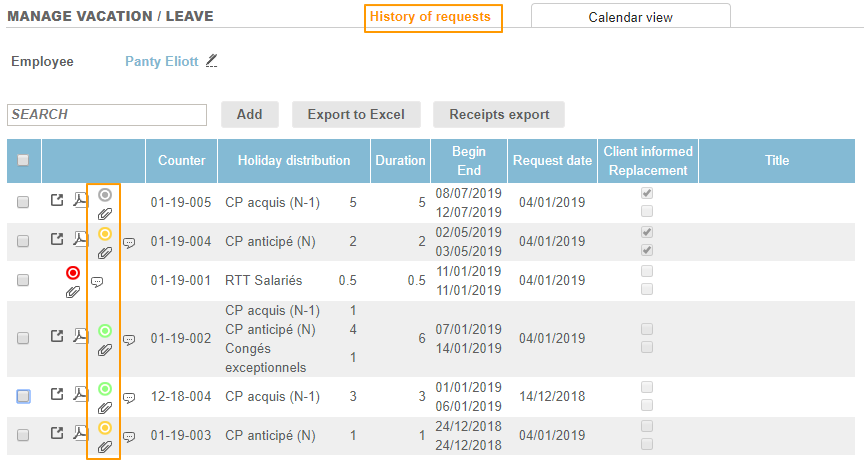Click green status icon for request 01-19-002
This screenshot has height=463, width=864.
click(105, 331)
